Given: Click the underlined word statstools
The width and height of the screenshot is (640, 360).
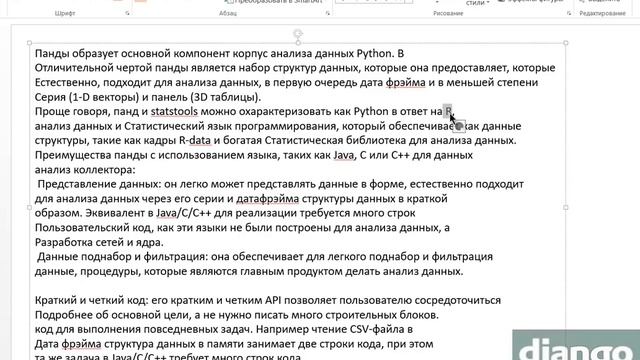Looking at the screenshot, I should tap(174, 111).
